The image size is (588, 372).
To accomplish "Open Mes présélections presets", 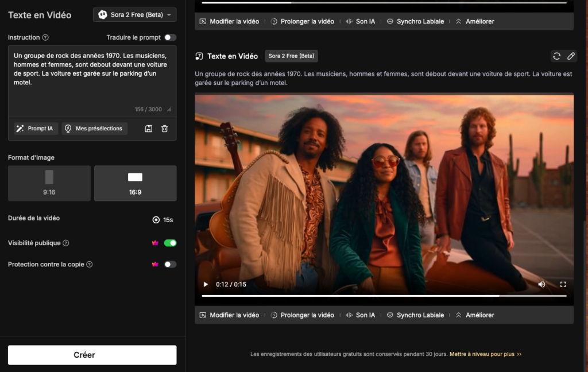I will click(x=95, y=129).
